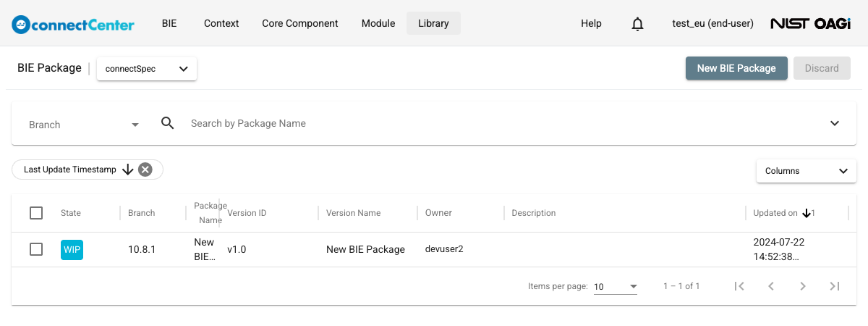This screenshot has width=868, height=326.
Task: Sort by the Owner column header
Action: pos(438,213)
